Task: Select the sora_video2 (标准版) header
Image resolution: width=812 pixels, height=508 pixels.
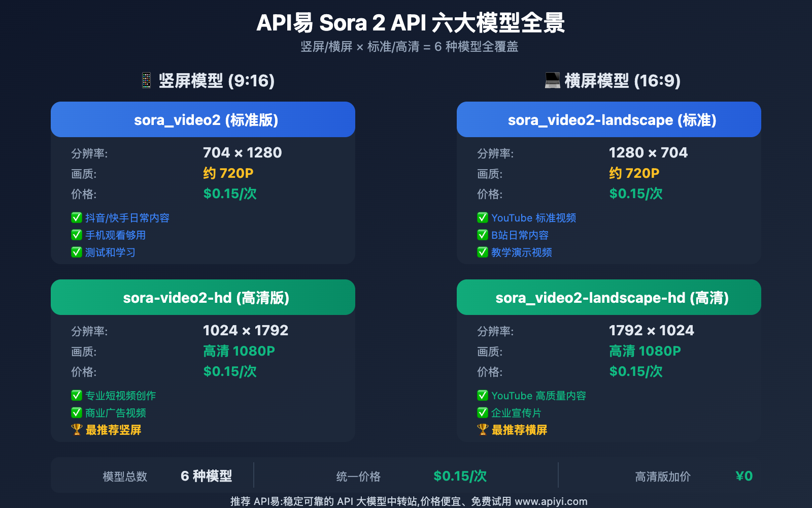Action: click(x=203, y=120)
